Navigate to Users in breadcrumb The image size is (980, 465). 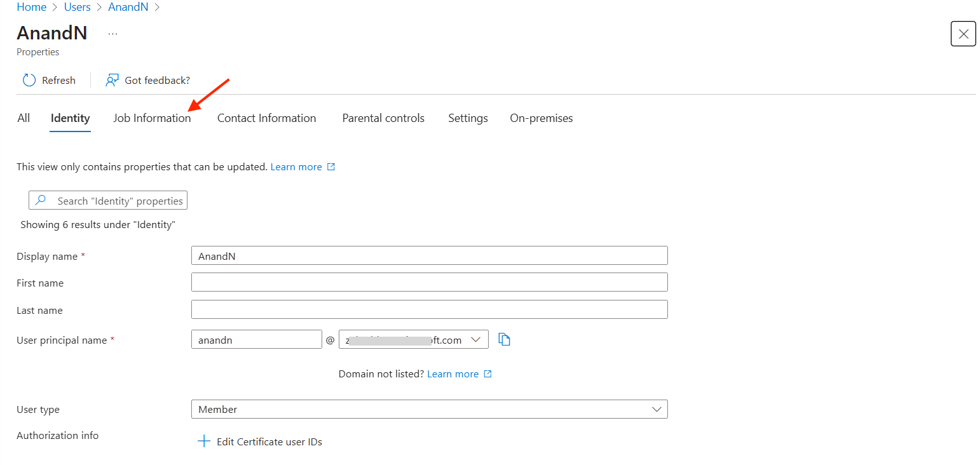tap(78, 7)
